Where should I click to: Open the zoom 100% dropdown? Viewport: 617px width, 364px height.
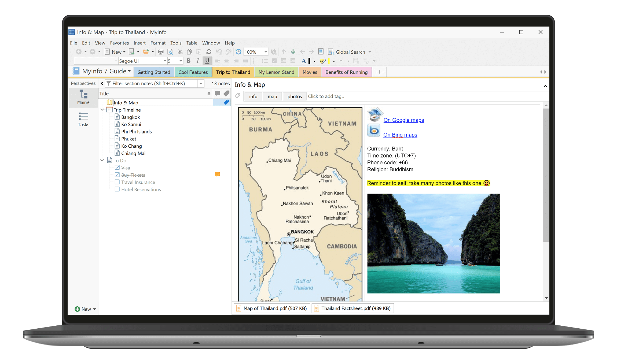266,52
